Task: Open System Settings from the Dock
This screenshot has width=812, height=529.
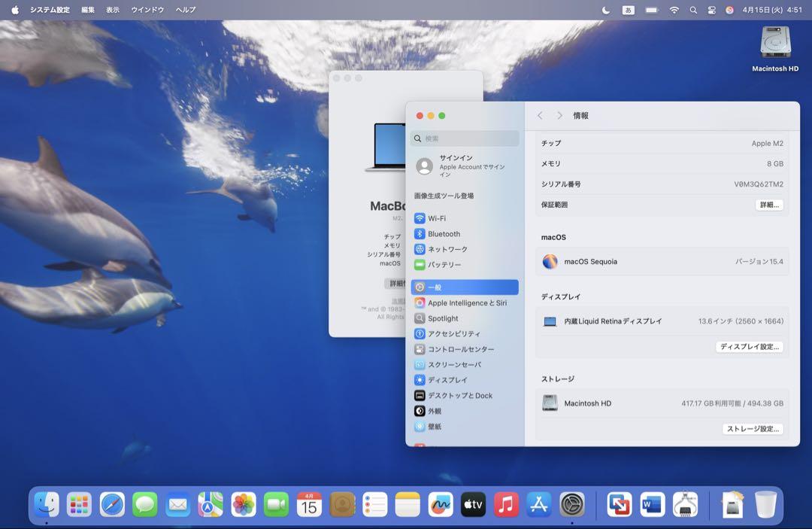Action: 571,505
